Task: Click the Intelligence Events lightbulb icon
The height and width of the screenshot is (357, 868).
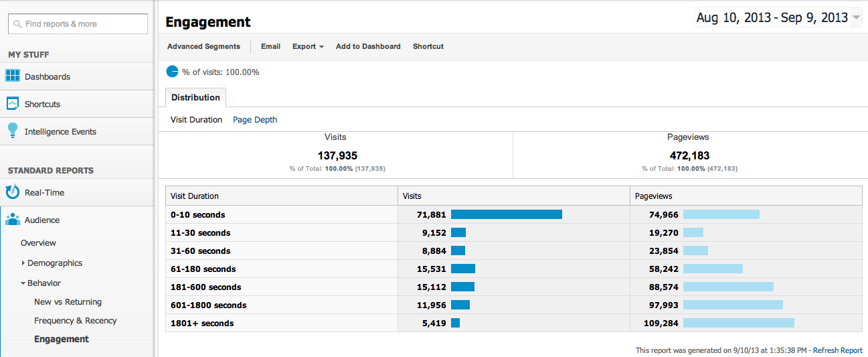Action: click(12, 131)
